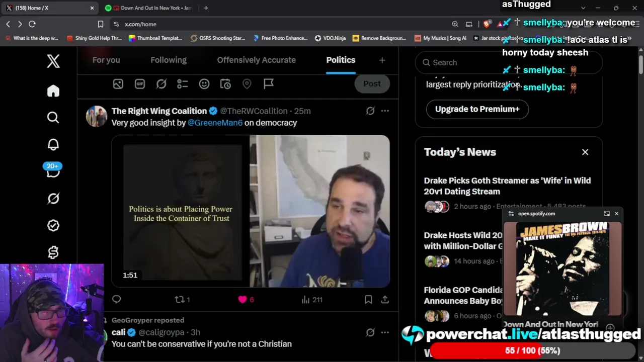Reply to The Right Wing Coalition post
The height and width of the screenshot is (362, 644).
pos(117,300)
